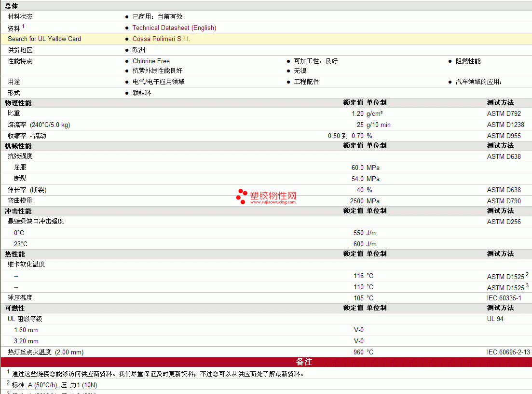Click the 23°C impact value 600

[x=359, y=244]
